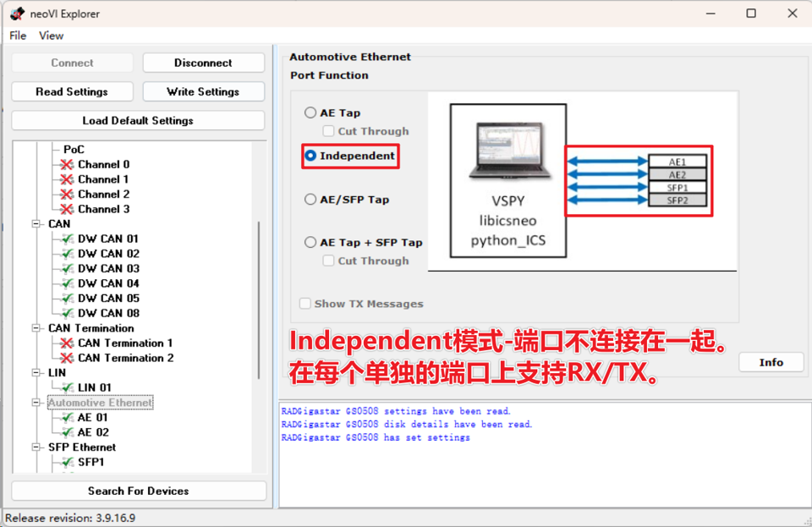Open the View menu
This screenshot has width=812, height=527.
(x=52, y=36)
